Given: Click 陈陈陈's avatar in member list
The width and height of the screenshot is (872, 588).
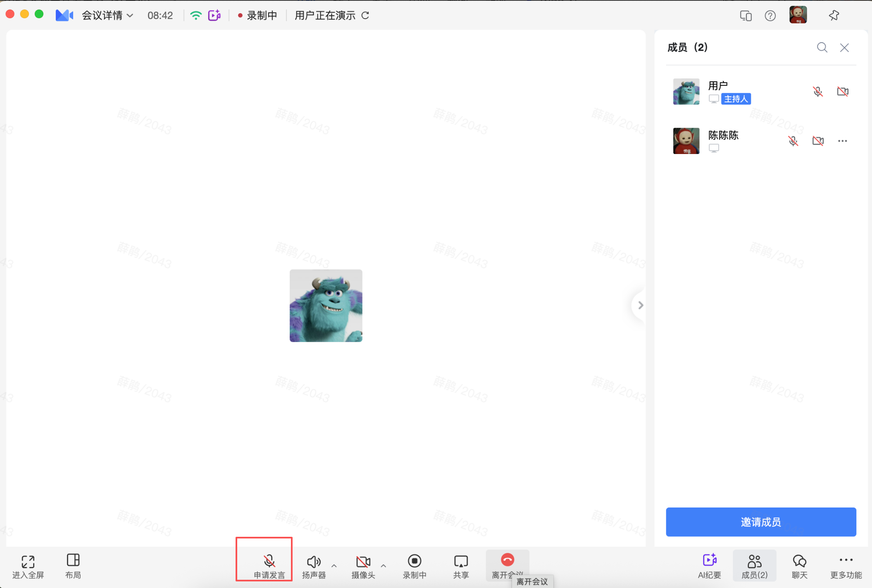Looking at the screenshot, I should tap(686, 141).
